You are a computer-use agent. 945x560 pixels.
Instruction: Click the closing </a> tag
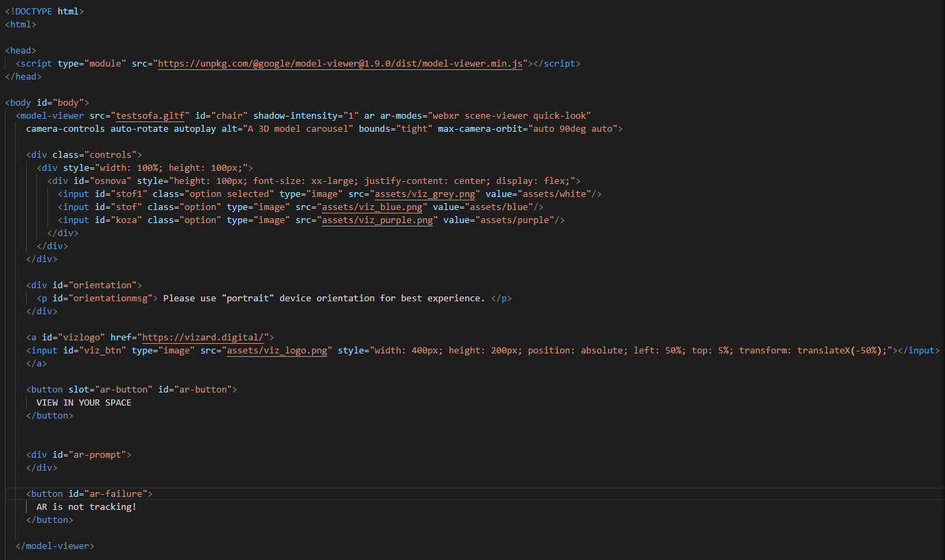click(36, 363)
